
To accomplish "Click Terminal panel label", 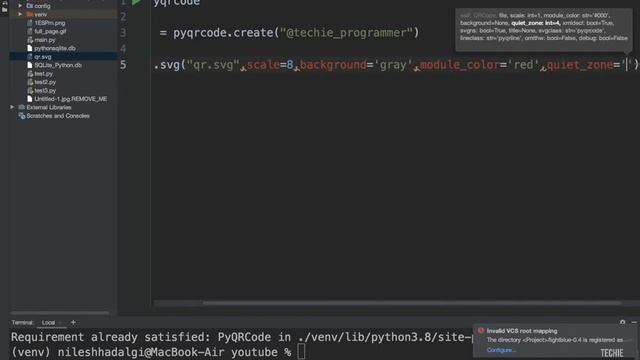I will click(x=22, y=322).
